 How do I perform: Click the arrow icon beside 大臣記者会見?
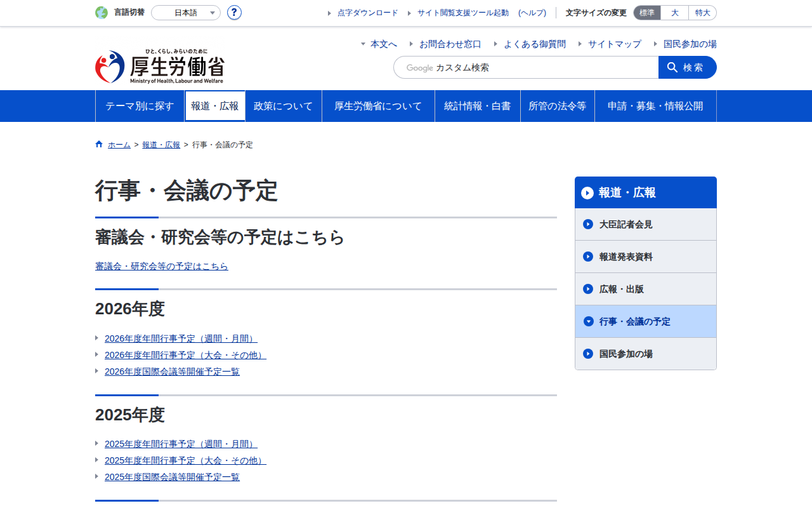[x=588, y=224]
